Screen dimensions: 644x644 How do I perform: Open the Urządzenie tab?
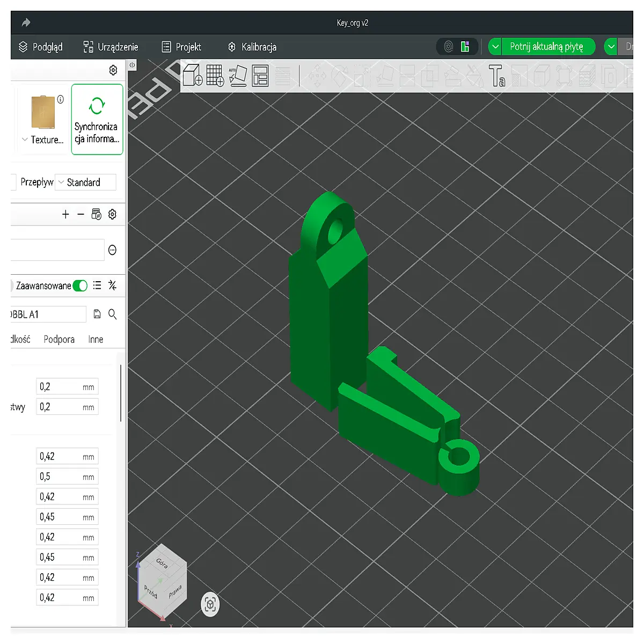111,47
